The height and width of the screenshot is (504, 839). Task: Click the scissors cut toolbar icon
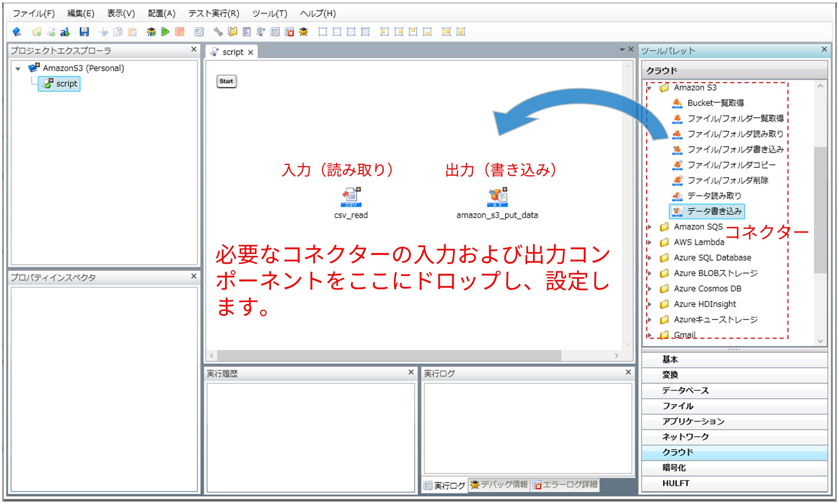coord(103,32)
